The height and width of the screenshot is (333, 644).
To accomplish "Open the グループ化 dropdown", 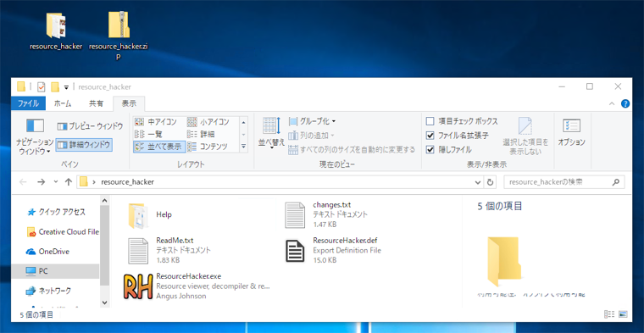I will (312, 121).
